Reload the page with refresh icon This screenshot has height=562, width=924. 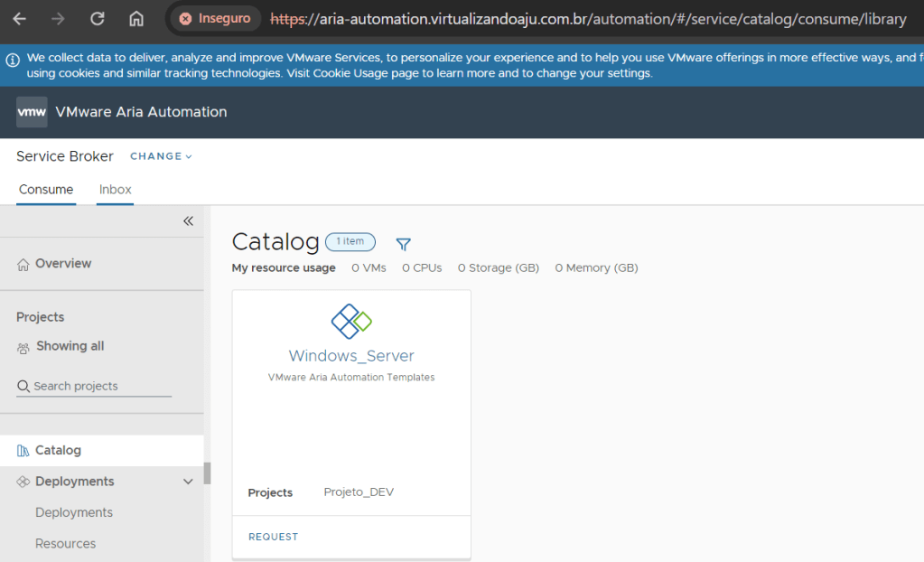coord(98,19)
